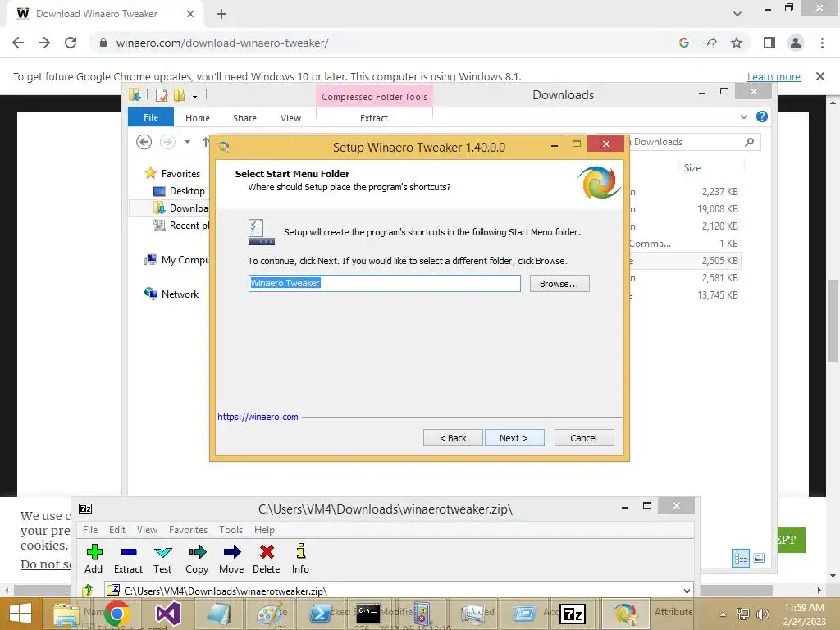Image resolution: width=840 pixels, height=630 pixels.
Task: Open View menu in 7-Zip window
Action: point(147,529)
